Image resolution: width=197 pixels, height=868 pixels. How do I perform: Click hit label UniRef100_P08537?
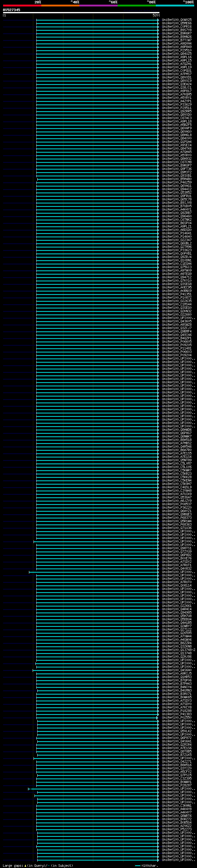coord(177,504)
